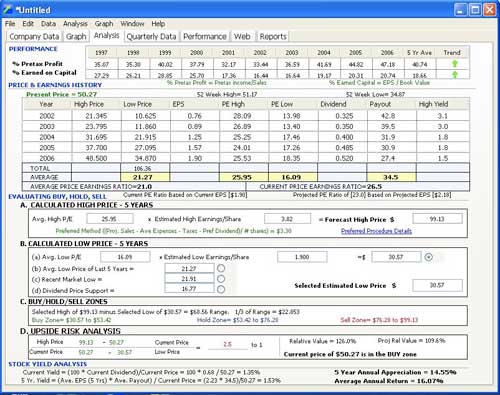
Task: Click the Avg. Low Price of Last 5 Years field showing 21.27
Action: click(189, 268)
